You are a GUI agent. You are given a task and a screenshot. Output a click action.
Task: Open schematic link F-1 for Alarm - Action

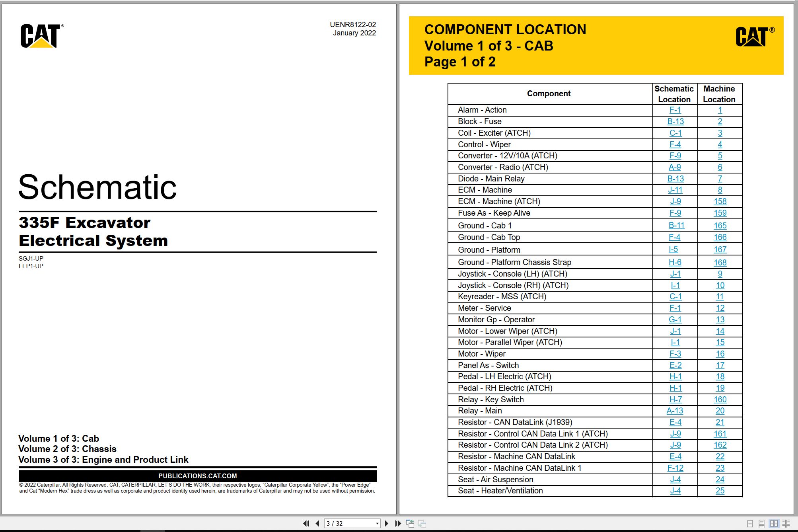(675, 110)
